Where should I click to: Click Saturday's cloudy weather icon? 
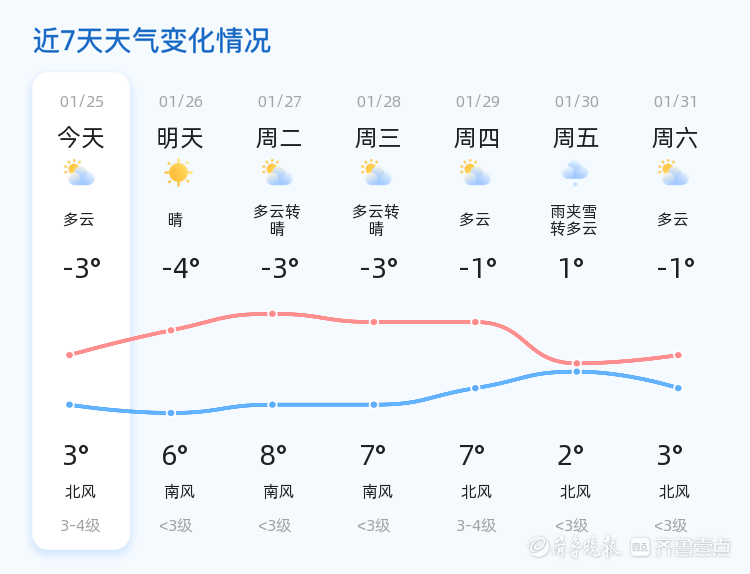tap(674, 173)
